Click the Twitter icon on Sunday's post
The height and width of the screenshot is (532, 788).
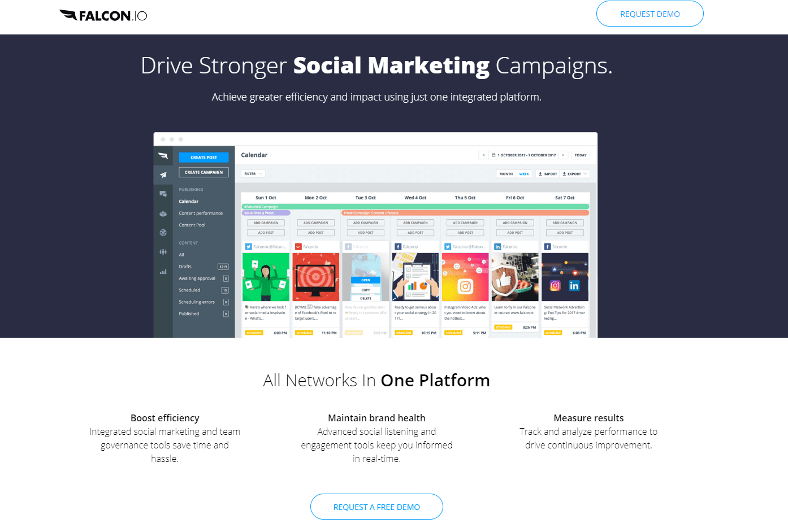click(248, 247)
